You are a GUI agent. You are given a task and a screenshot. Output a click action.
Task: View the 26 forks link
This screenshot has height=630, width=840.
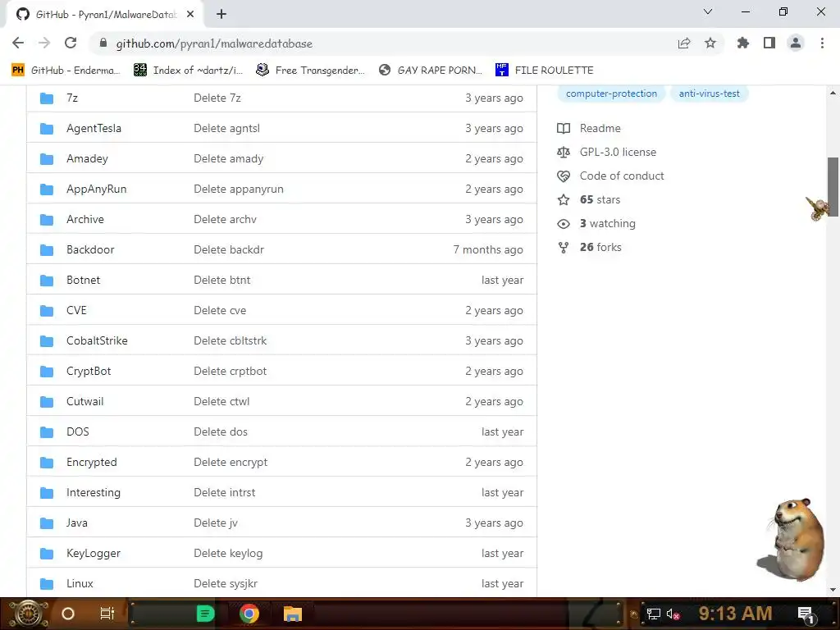pos(600,248)
